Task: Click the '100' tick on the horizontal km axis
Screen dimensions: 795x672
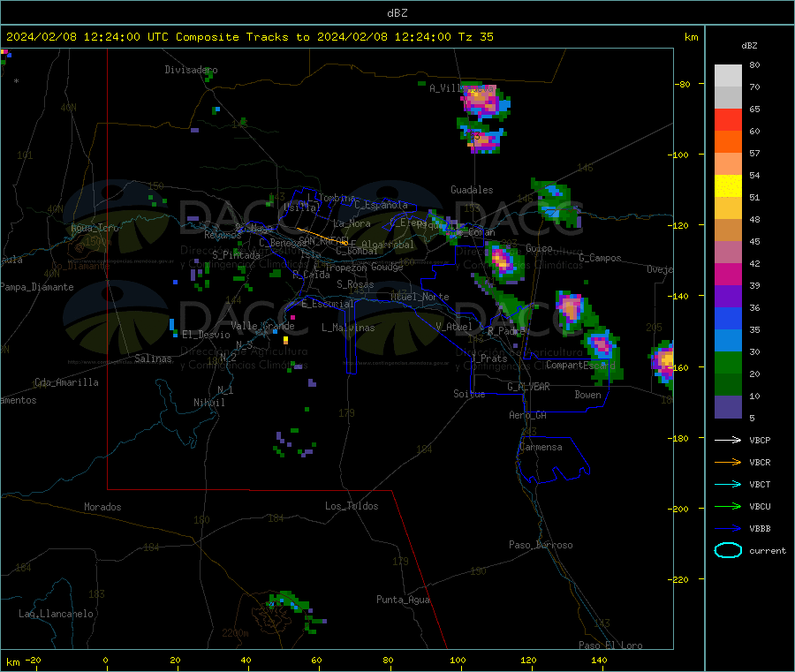Action: pos(458,660)
